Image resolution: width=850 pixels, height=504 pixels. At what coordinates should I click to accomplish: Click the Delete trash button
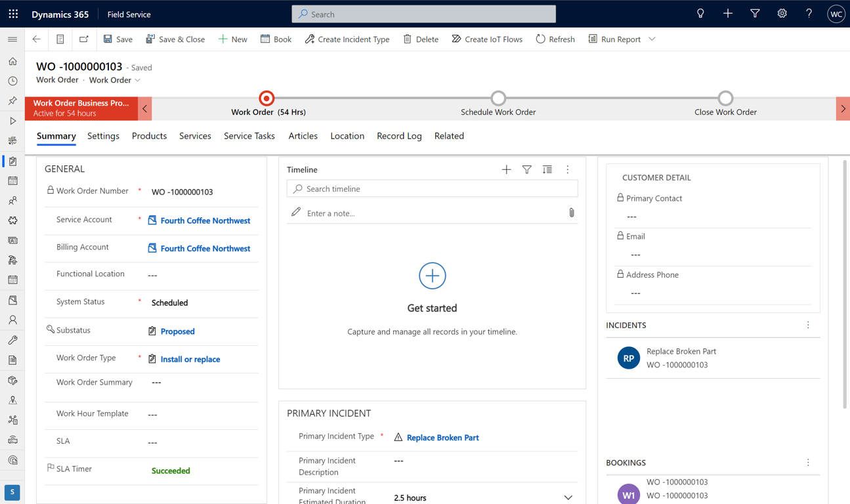(421, 39)
